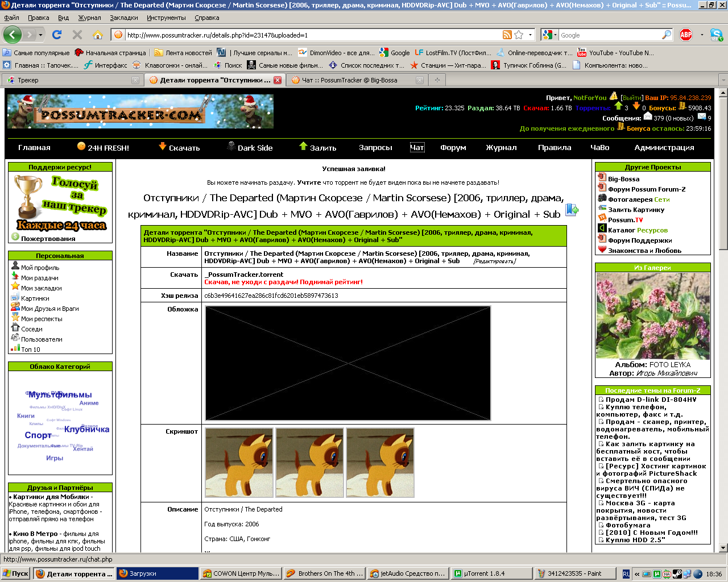Click the Пожертвования donation link
728x582 pixels.
click(48, 239)
